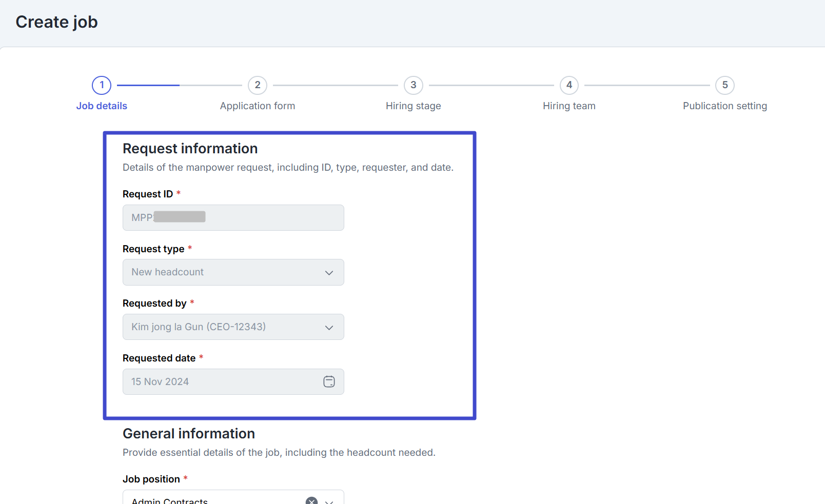Click the New headcount selection text
The height and width of the screenshot is (504, 825).
pyautogui.click(x=168, y=272)
